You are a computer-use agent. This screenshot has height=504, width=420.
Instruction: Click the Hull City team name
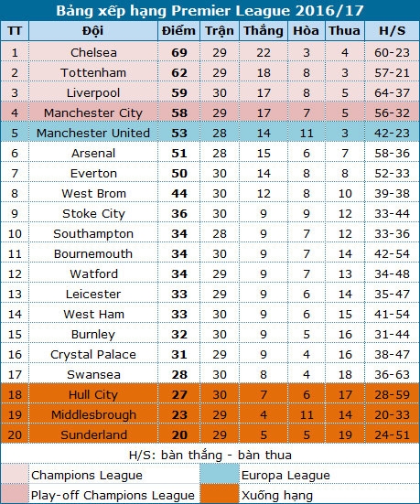click(x=93, y=395)
